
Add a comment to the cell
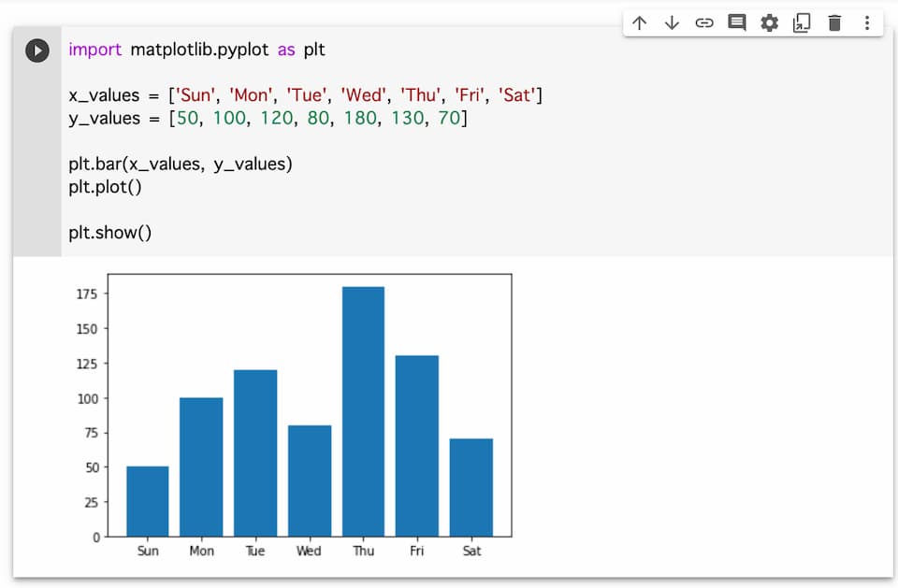(x=737, y=23)
